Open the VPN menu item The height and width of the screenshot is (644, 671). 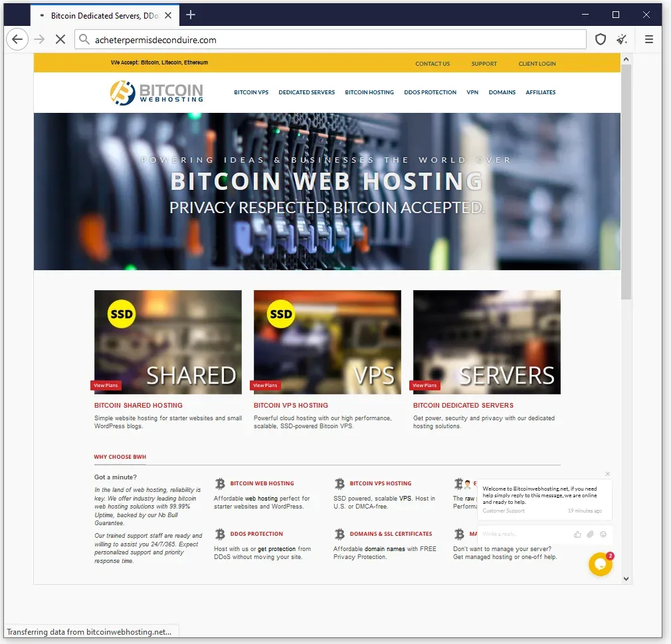point(472,92)
